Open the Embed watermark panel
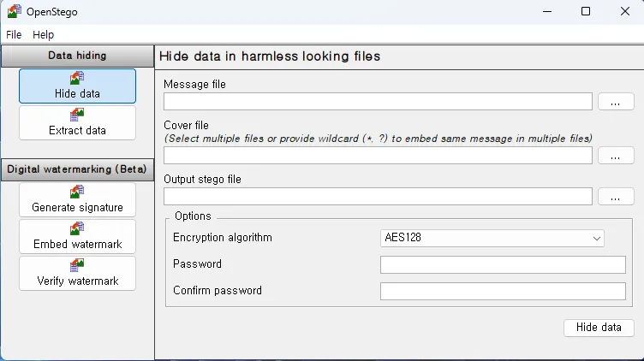 click(77, 236)
